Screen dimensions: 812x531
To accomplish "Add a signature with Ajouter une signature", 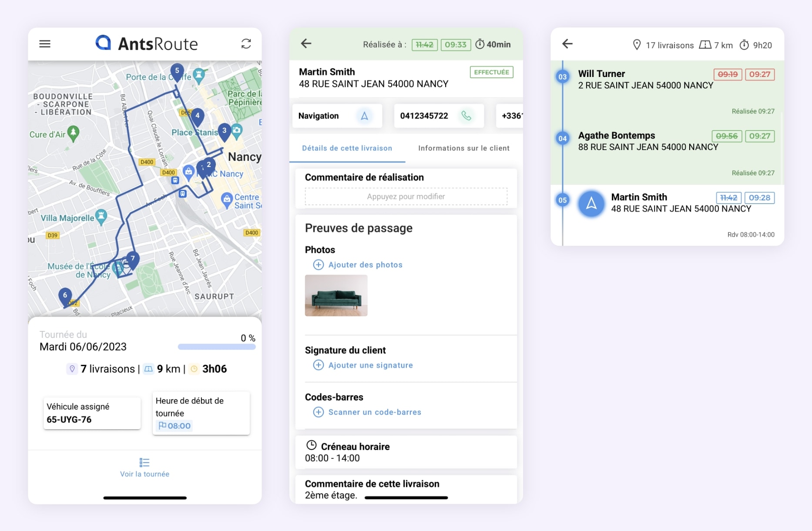I will click(370, 365).
